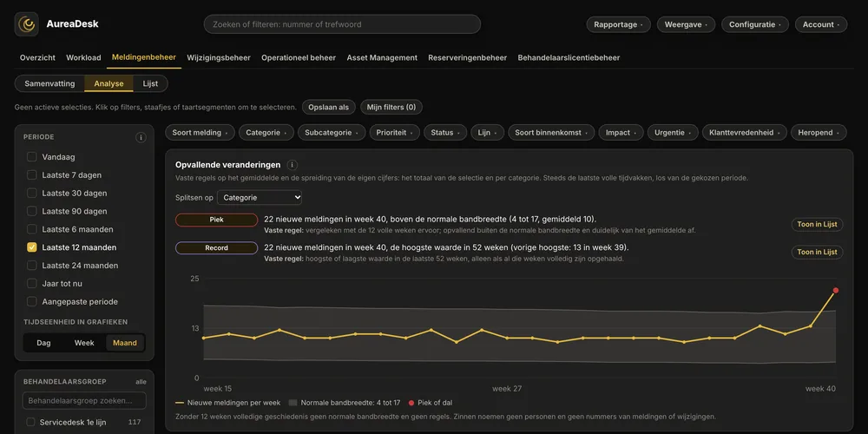
Task: Click Toon in Lijst for the Record row
Action: pyautogui.click(x=817, y=252)
